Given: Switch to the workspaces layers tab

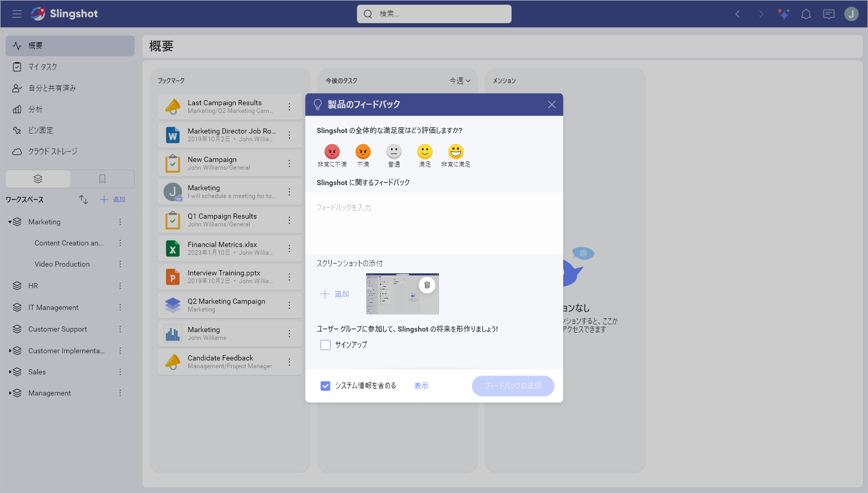Looking at the screenshot, I should [38, 179].
